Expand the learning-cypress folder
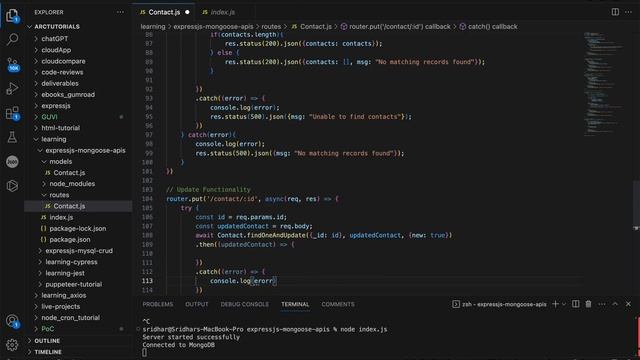640x360 pixels. click(71, 262)
